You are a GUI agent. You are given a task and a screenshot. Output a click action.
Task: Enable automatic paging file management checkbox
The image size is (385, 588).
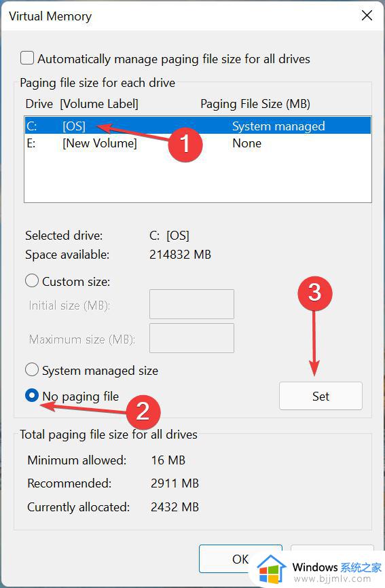pos(27,58)
